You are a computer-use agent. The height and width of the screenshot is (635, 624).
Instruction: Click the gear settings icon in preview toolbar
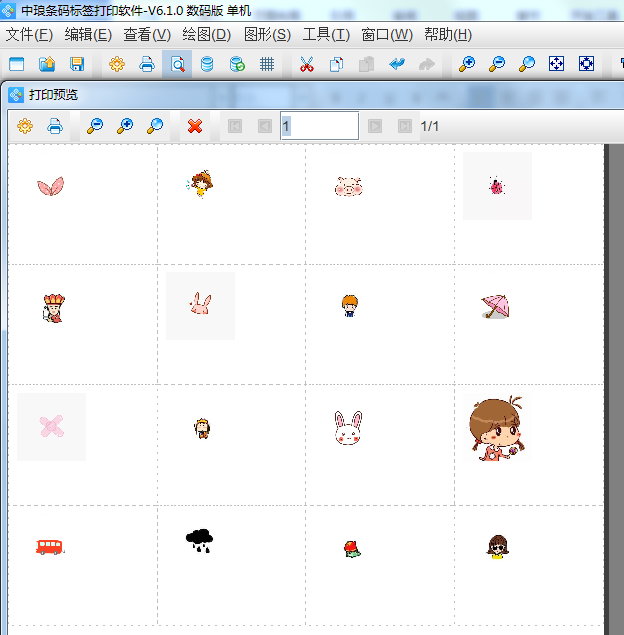click(x=25, y=126)
